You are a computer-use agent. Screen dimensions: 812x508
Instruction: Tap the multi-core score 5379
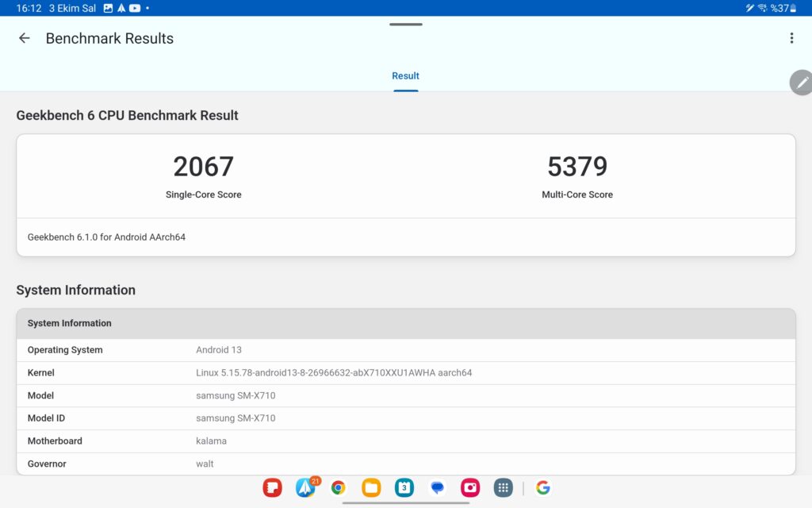[x=577, y=167]
